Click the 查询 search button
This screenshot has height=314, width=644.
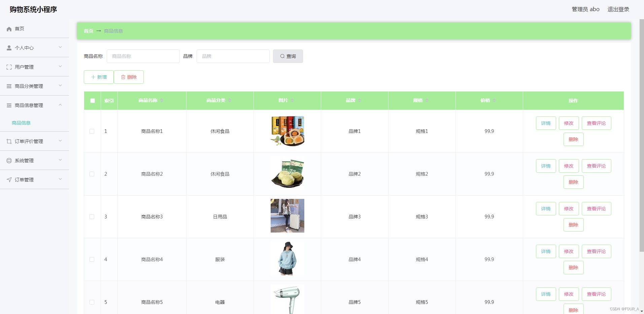pyautogui.click(x=288, y=56)
